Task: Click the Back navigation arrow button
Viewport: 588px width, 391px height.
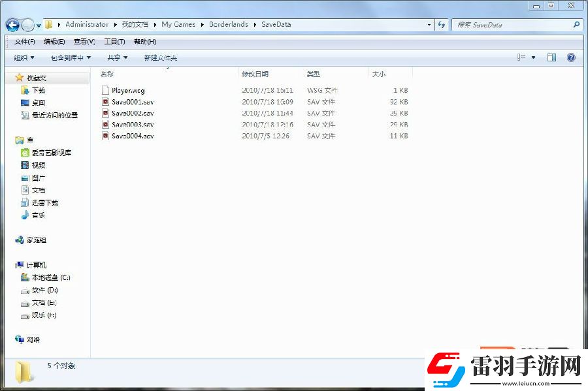Action: pos(12,25)
